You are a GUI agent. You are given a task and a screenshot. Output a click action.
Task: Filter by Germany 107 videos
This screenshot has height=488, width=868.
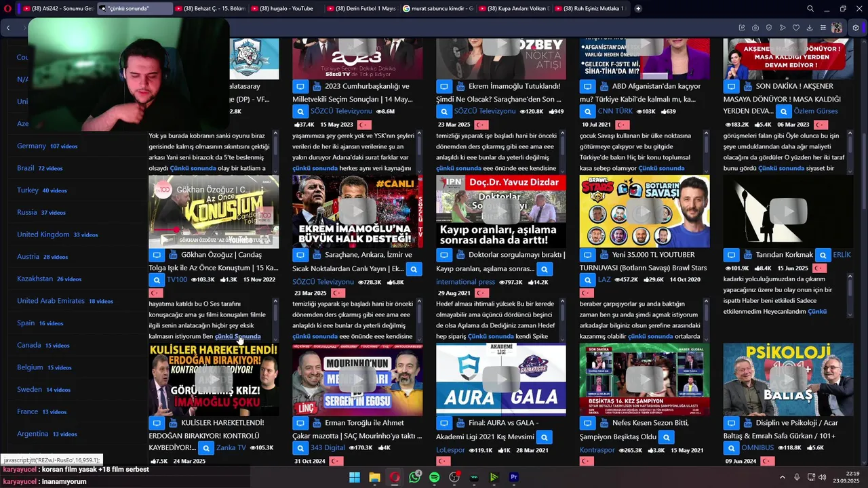[x=47, y=146]
